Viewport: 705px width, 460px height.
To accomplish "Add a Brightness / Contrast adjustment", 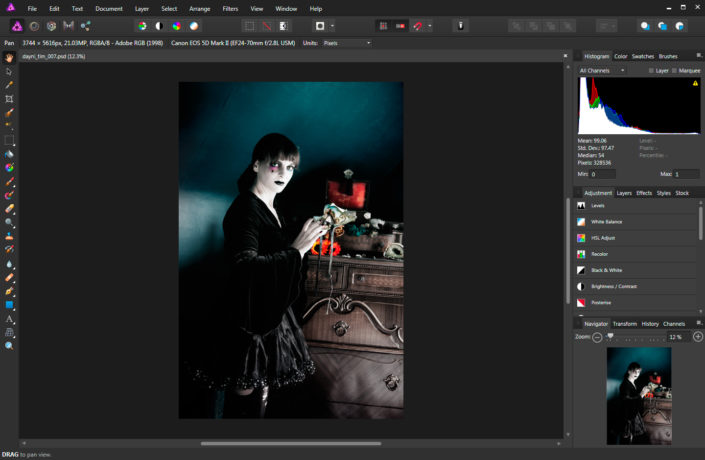I will coord(636,286).
